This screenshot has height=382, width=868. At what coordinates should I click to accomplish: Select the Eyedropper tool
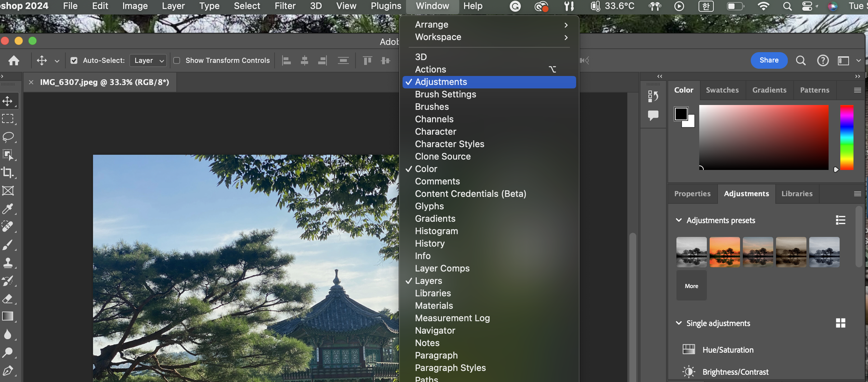click(8, 209)
